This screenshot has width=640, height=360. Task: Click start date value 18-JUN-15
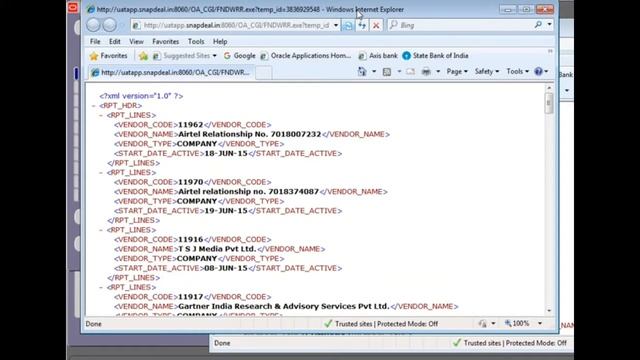226,153
